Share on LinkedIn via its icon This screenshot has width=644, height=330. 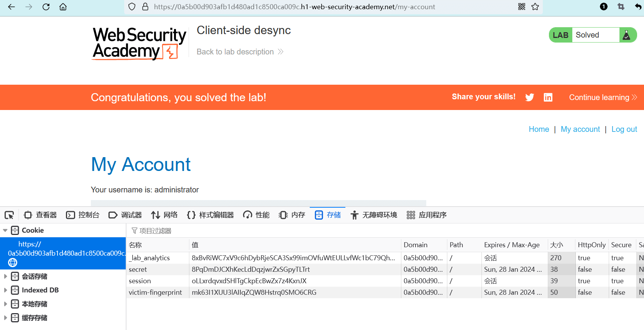pos(548,97)
